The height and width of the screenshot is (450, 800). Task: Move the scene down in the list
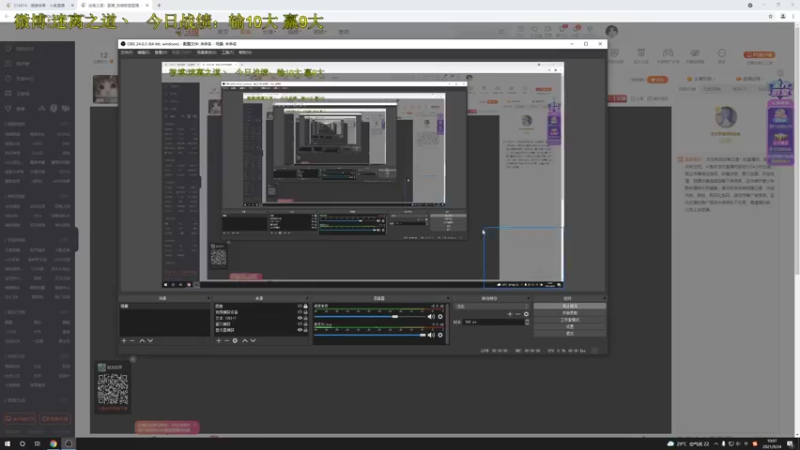click(x=150, y=340)
